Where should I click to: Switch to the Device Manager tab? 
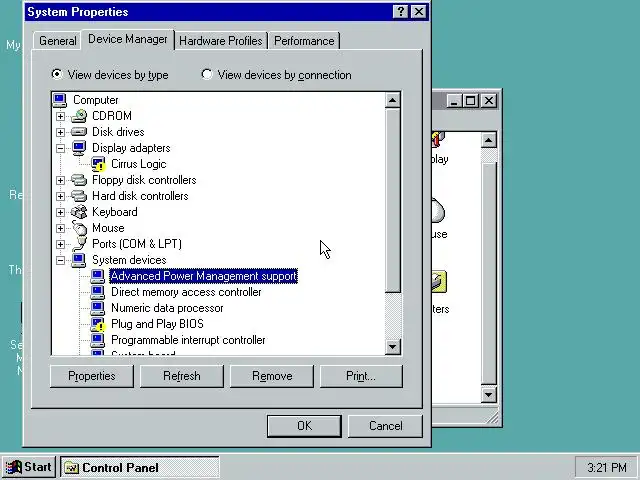128,39
